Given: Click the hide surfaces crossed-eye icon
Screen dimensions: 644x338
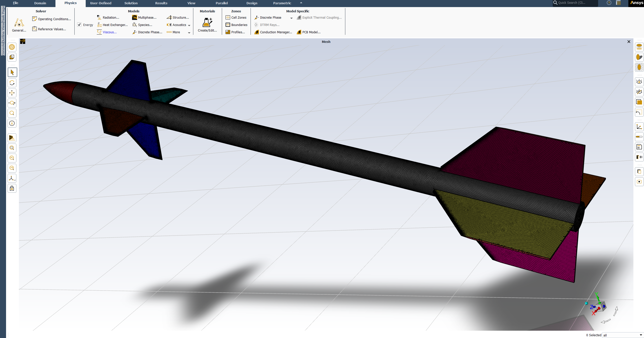Looking at the screenshot, I should click(x=639, y=92).
